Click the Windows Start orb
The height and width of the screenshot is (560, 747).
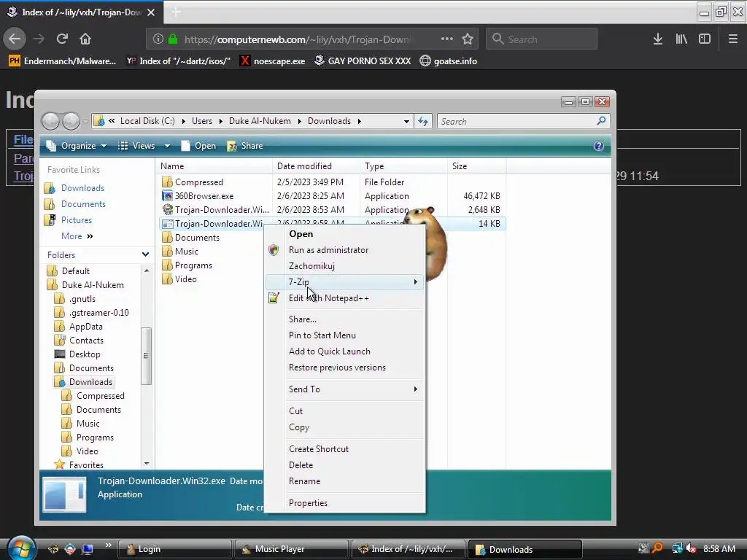21,548
